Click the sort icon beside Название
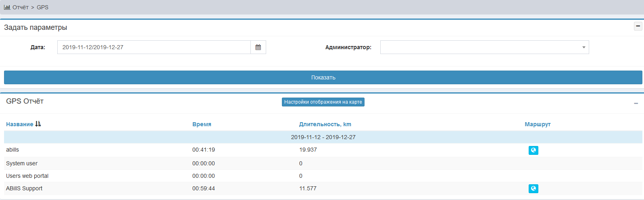The width and height of the screenshot is (644, 200). (x=38, y=124)
